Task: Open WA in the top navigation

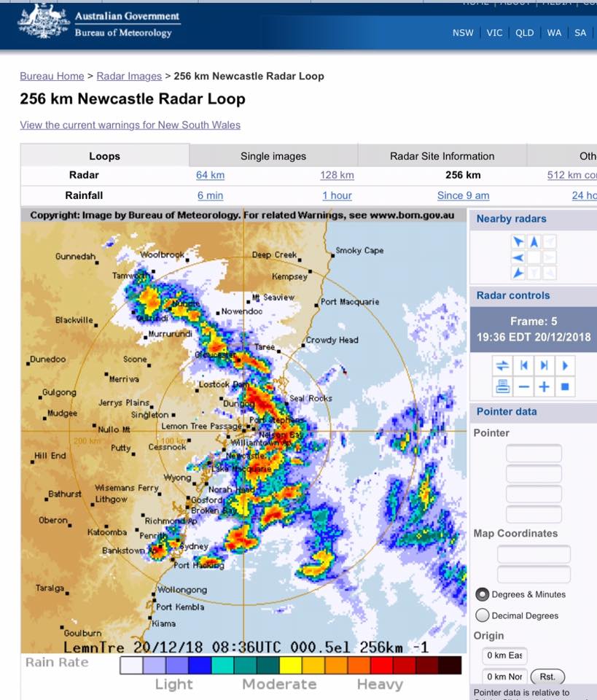Action: [554, 33]
